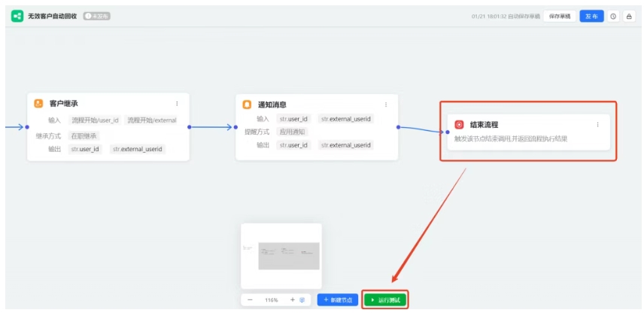Open version history clock icon
The width and height of the screenshot is (644, 316).
(613, 16)
